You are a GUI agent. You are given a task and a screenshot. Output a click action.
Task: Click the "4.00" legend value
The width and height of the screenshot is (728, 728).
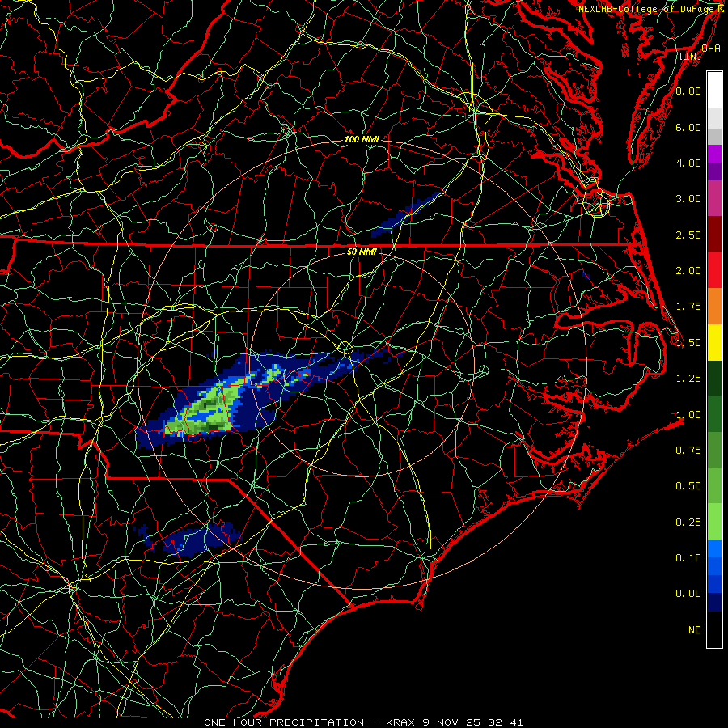(x=688, y=163)
